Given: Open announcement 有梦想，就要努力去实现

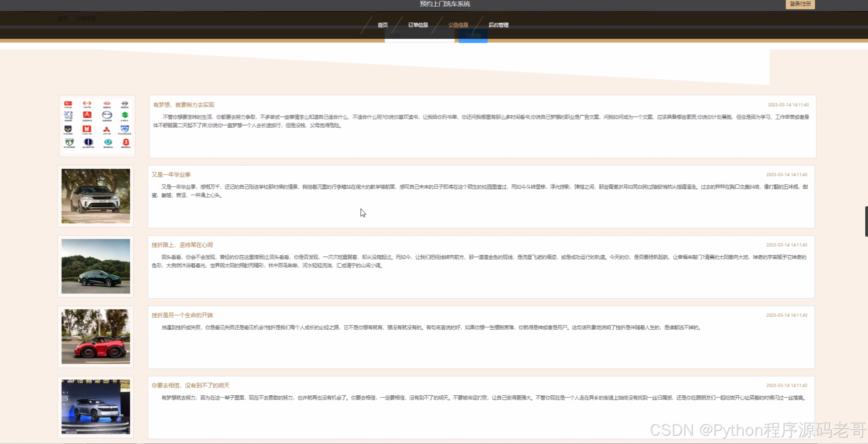Looking at the screenshot, I should point(183,105).
